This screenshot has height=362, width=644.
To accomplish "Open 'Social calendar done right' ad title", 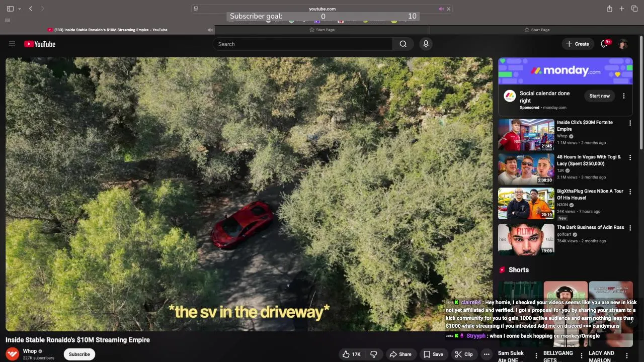I will 544,97.
